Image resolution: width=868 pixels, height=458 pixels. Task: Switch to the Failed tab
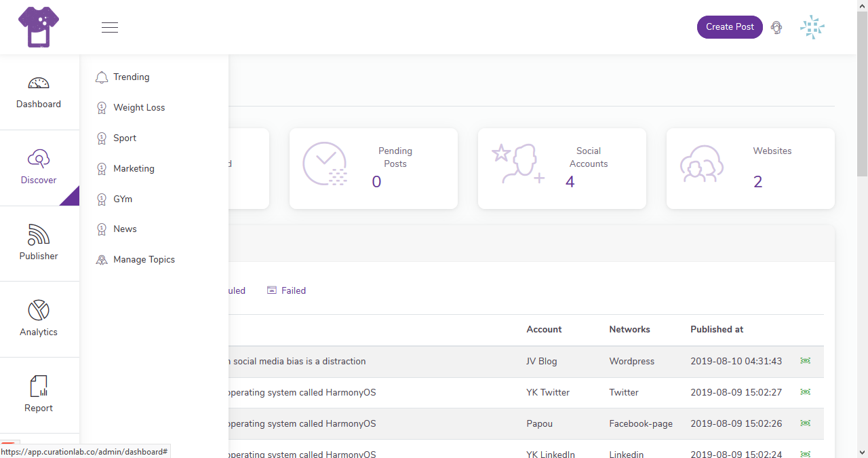pos(293,290)
